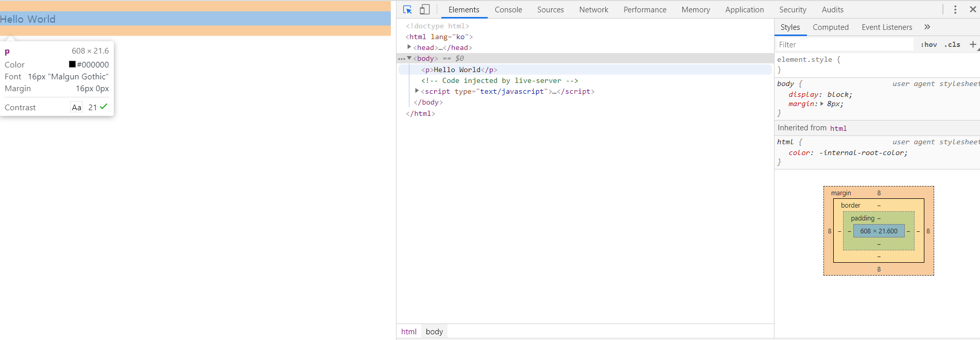Image resolution: width=980 pixels, height=340 pixels.
Task: Select the p Hello World node
Action: coord(459,70)
